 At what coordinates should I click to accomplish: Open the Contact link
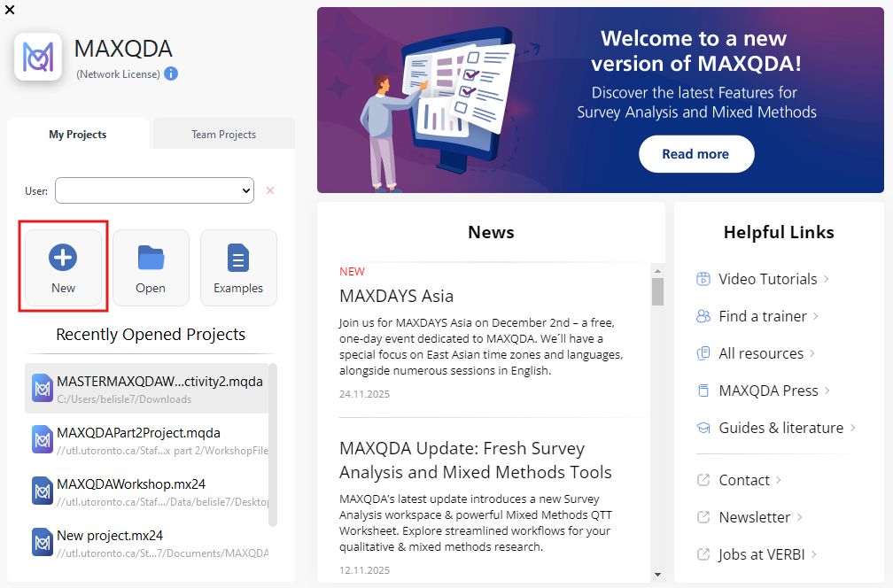(x=744, y=480)
